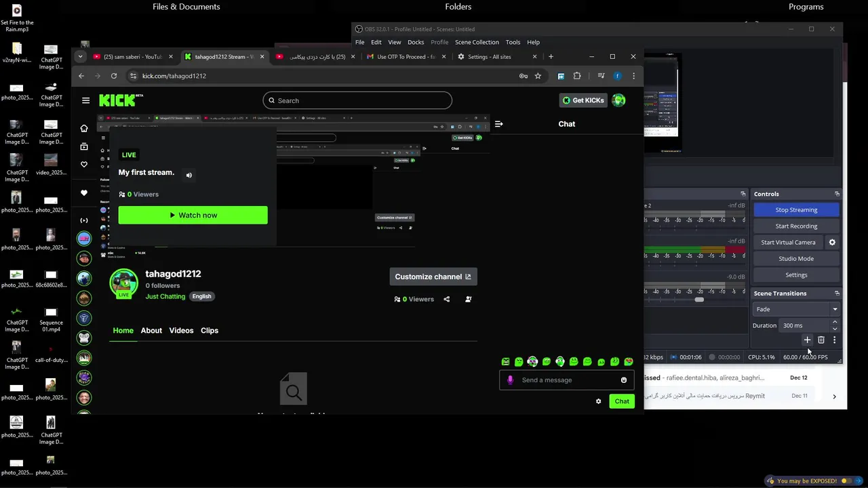Send message with Chat button
This screenshot has width=868, height=488.
622,401
